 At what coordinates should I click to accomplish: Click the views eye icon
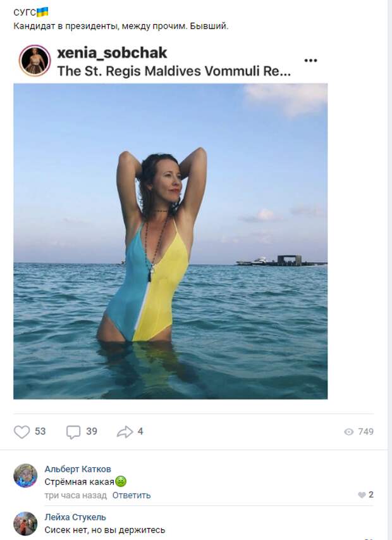(348, 432)
